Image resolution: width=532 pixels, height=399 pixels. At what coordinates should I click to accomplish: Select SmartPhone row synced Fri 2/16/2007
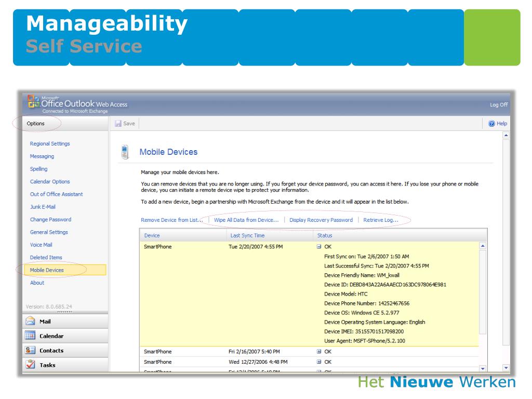pyautogui.click(x=309, y=352)
